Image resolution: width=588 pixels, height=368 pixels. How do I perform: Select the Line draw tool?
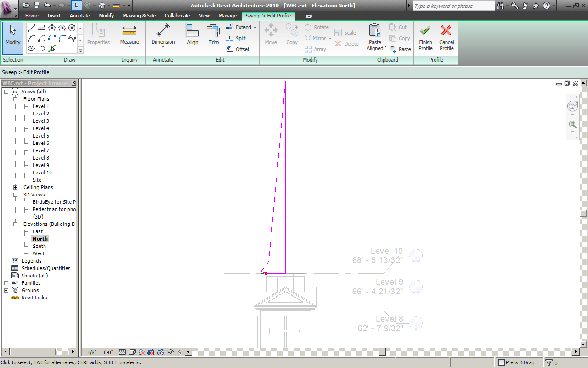click(x=32, y=28)
